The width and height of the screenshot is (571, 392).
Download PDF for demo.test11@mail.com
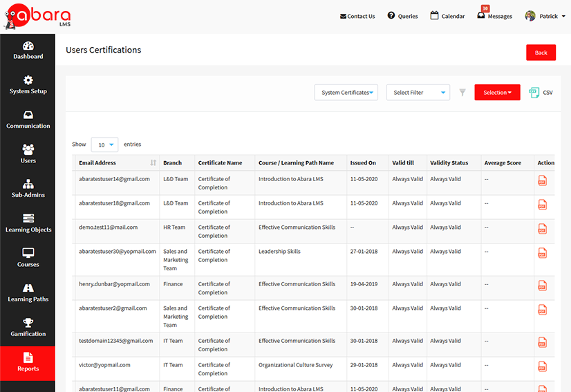[542, 229]
